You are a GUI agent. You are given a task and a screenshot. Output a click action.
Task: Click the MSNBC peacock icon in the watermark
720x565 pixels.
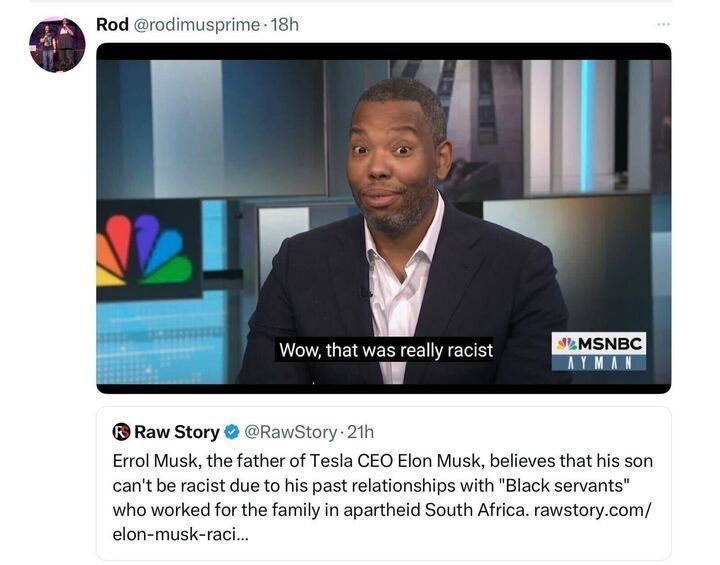(566, 344)
